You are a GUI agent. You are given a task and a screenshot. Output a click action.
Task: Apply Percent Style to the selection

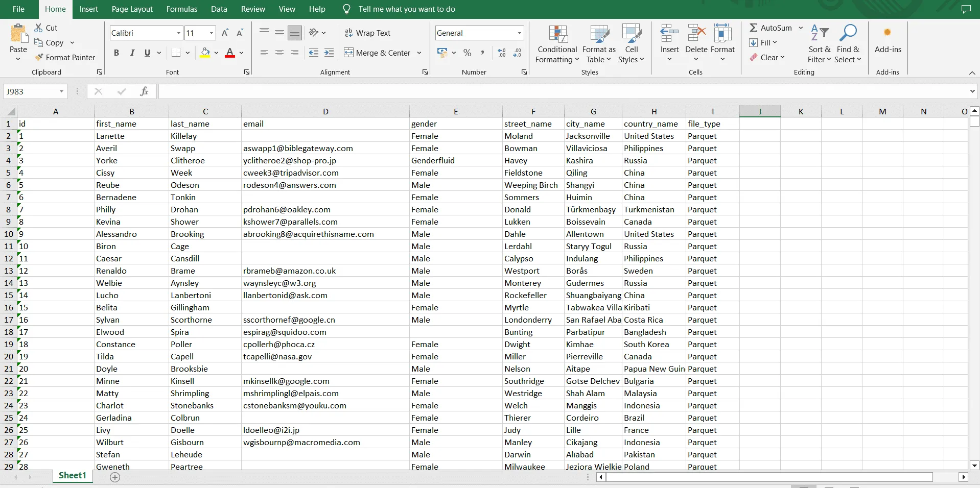[468, 53]
